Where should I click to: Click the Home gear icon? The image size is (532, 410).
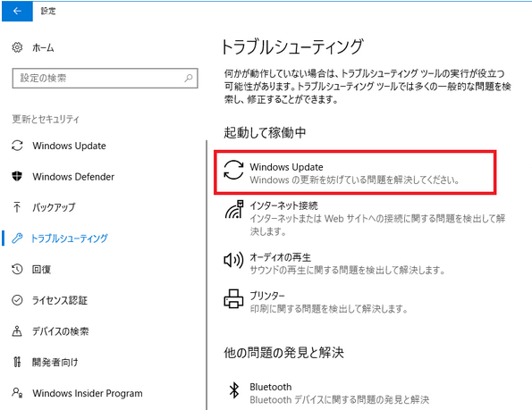[x=17, y=47]
